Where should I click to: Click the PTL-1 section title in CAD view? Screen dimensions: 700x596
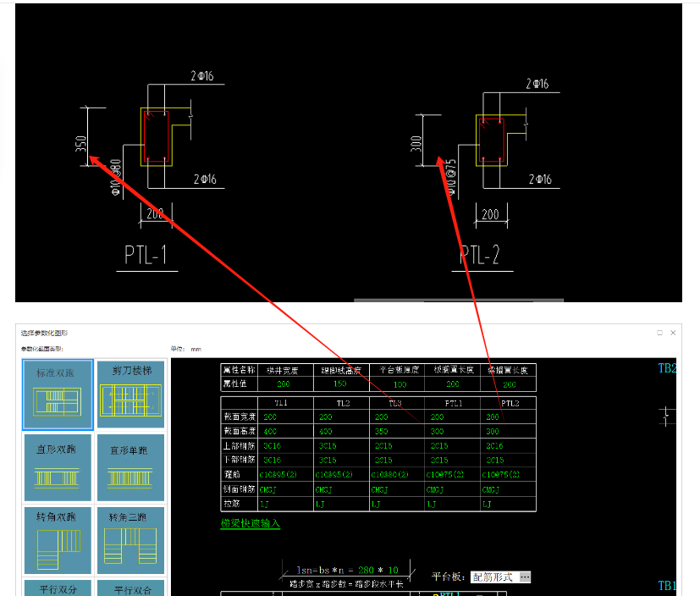[x=146, y=255]
